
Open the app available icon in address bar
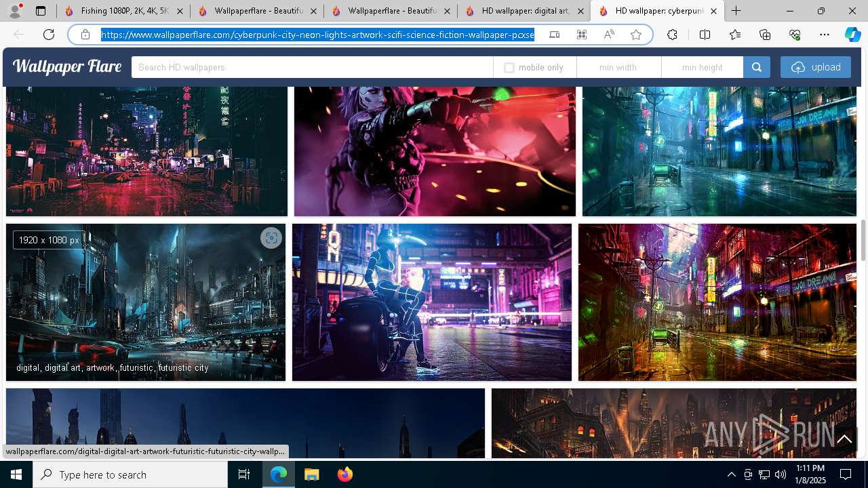coord(555,35)
